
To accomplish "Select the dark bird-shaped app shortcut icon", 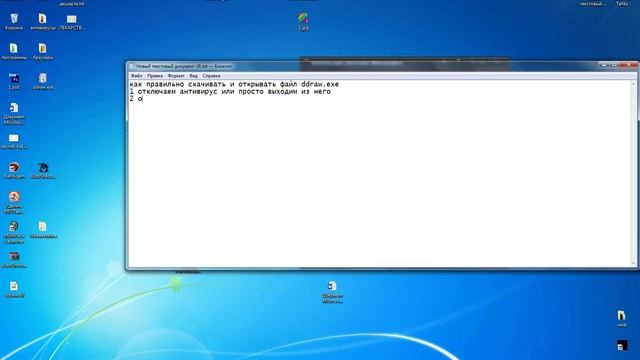I will [43, 170].
